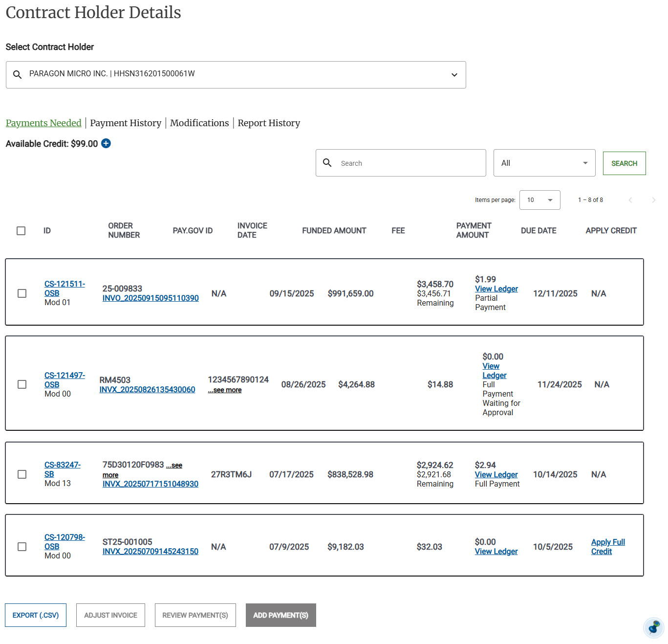Viewport: 668px width, 644px height.
Task: Click the next page arrow in pagination
Action: pos(654,200)
